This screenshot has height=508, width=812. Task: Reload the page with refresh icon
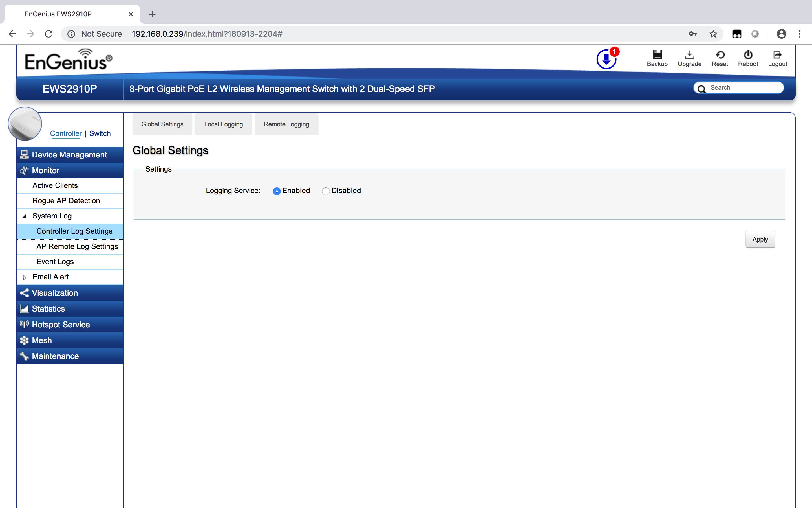click(x=49, y=34)
